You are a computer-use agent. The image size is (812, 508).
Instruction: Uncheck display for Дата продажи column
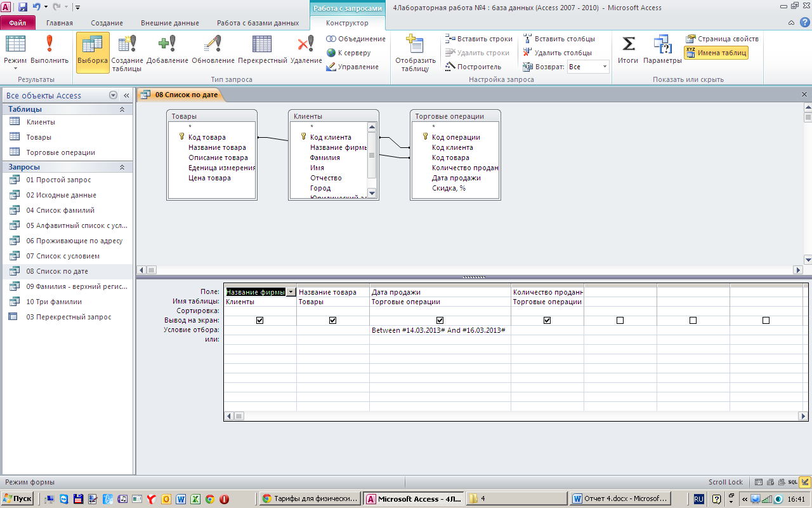[x=440, y=321]
